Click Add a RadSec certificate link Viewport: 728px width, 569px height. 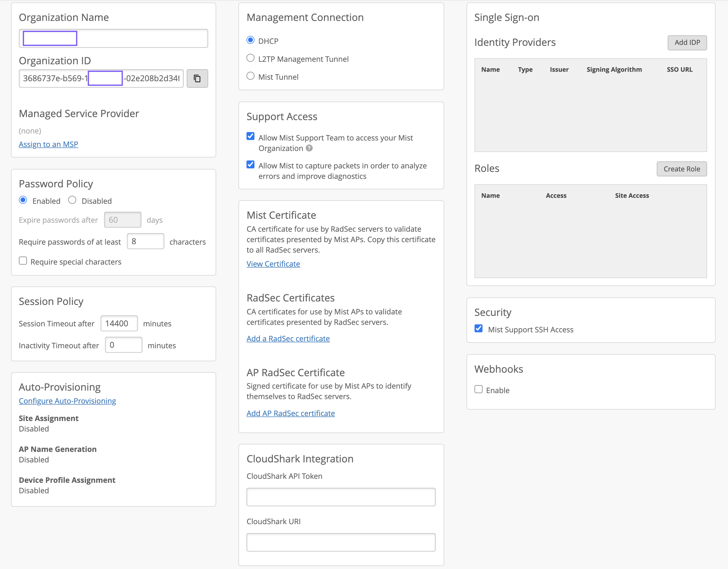[288, 339]
